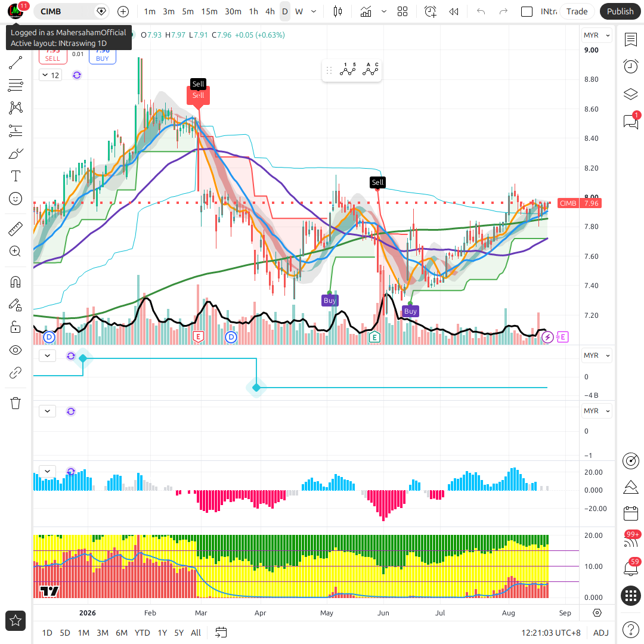Click the Trade button
The image size is (644, 644).
tap(577, 11)
